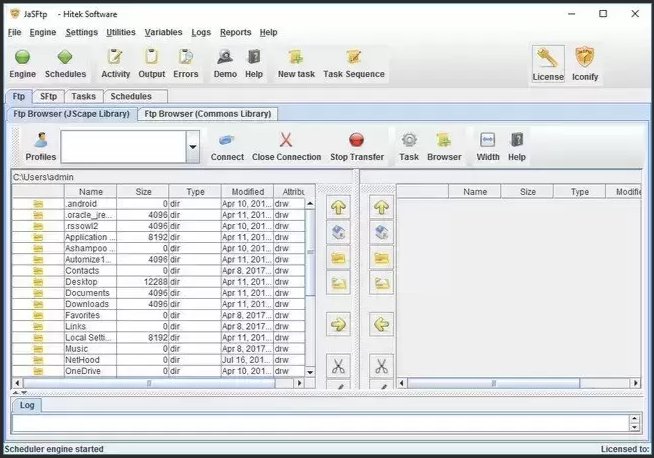Click local pane vertical scrollbar down arrow
The height and width of the screenshot is (458, 654).
coord(310,372)
